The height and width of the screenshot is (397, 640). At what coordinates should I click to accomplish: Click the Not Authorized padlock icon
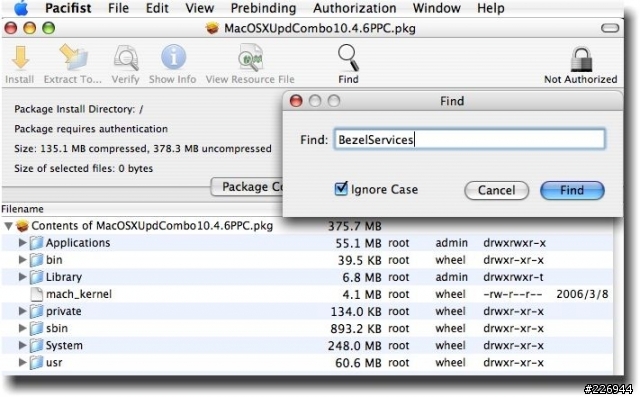[581, 58]
